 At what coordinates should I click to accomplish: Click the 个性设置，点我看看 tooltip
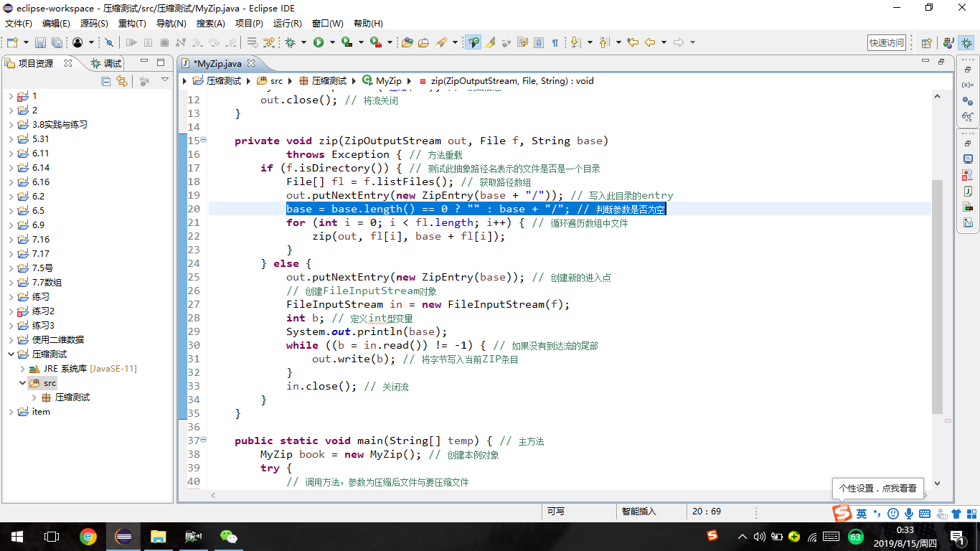pyautogui.click(x=878, y=488)
